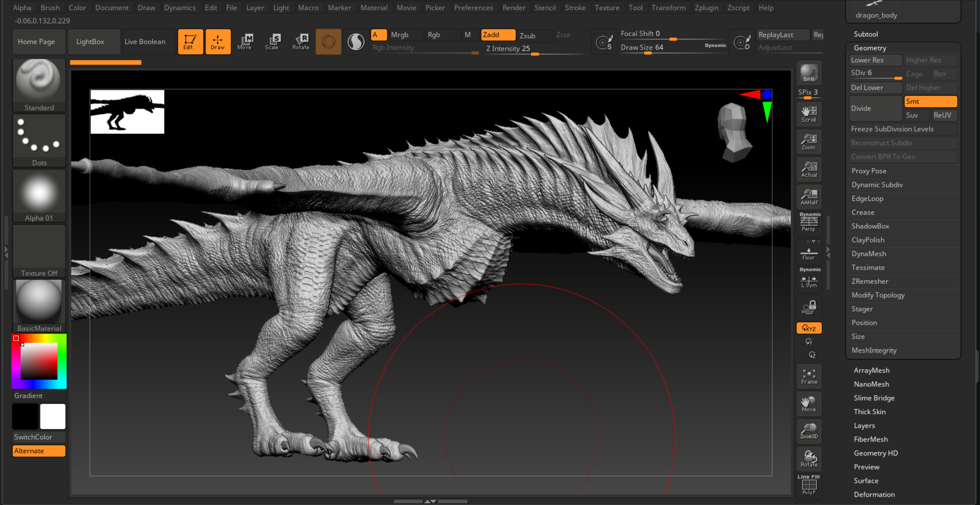Image resolution: width=980 pixels, height=505 pixels.
Task: Click the BPR render icon
Action: (x=809, y=73)
